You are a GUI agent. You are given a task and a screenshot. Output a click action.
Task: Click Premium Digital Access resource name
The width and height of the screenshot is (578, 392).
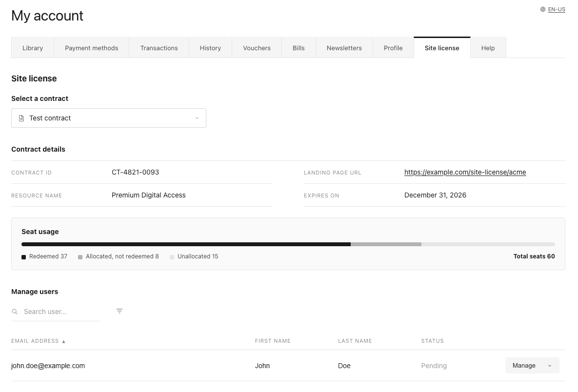[149, 195]
